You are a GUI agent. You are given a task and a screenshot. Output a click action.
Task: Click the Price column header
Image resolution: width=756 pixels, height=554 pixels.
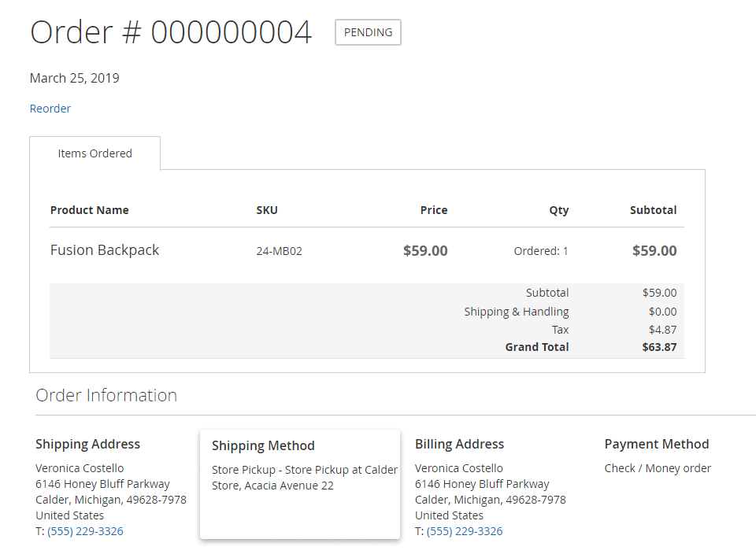click(433, 210)
